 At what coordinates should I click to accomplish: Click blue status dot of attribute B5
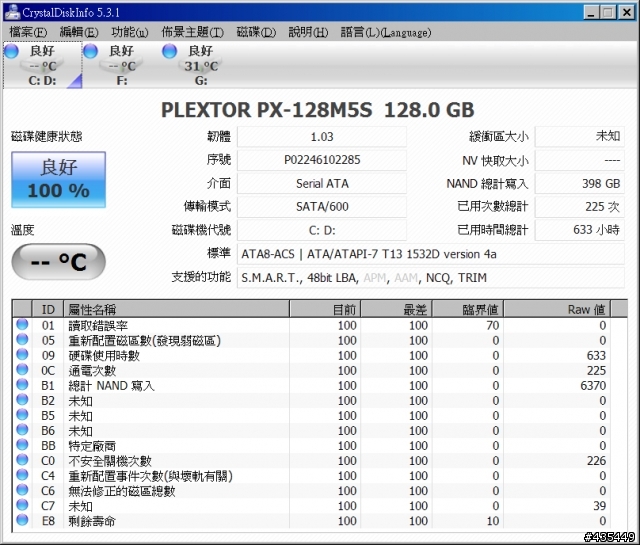(22, 415)
